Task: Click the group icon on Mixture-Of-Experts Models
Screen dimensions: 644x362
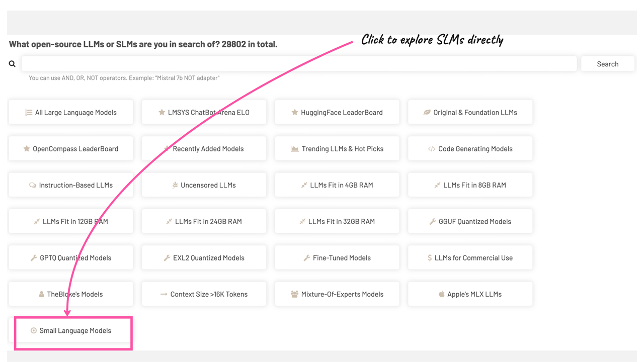Action: coord(295,294)
